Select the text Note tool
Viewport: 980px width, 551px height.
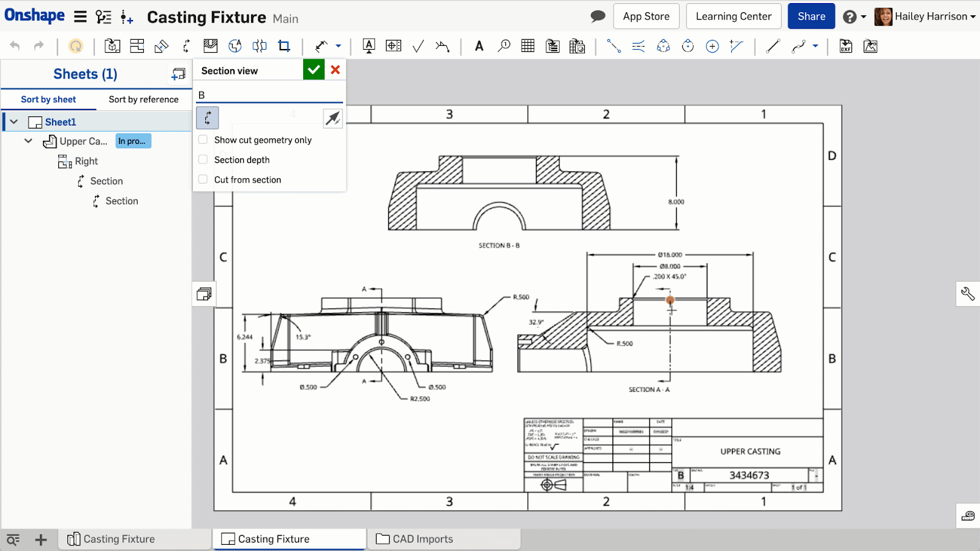pyautogui.click(x=479, y=46)
